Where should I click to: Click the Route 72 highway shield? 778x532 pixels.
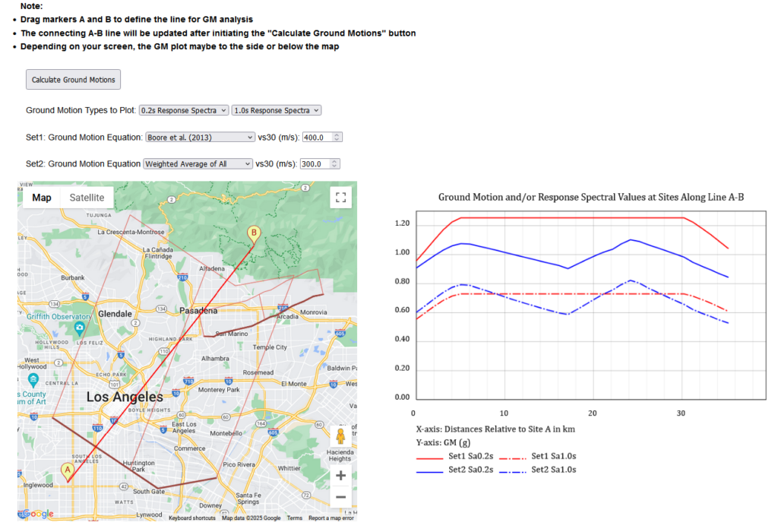click(x=306, y=495)
